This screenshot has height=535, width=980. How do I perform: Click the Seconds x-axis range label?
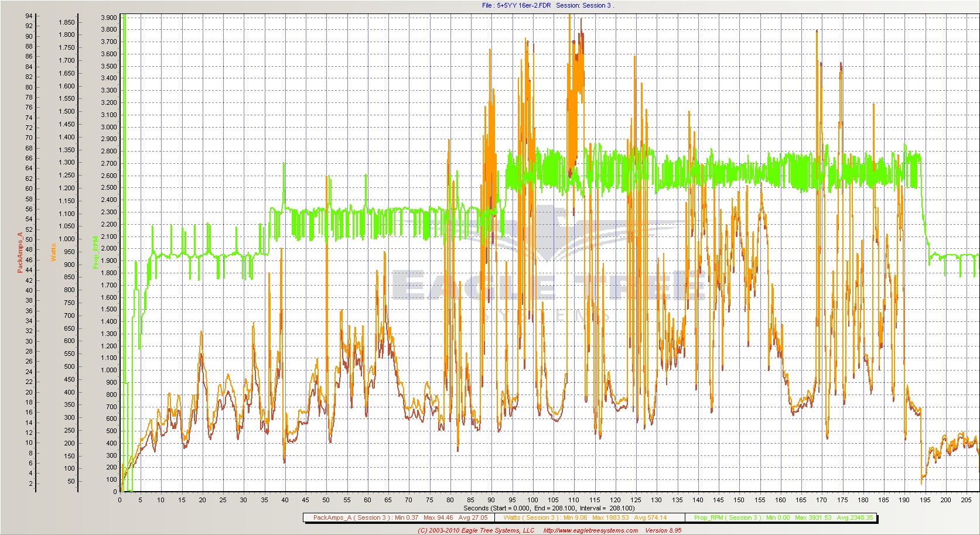(549, 508)
